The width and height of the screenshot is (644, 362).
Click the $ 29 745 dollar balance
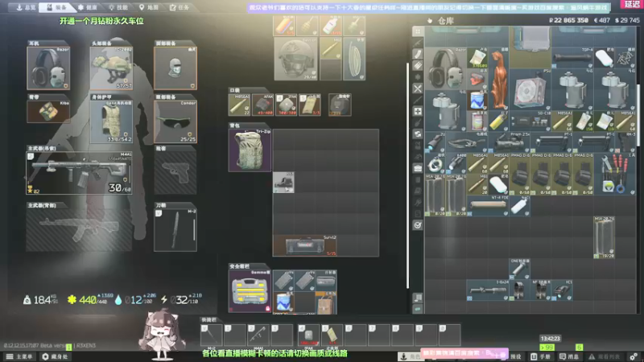click(x=627, y=20)
